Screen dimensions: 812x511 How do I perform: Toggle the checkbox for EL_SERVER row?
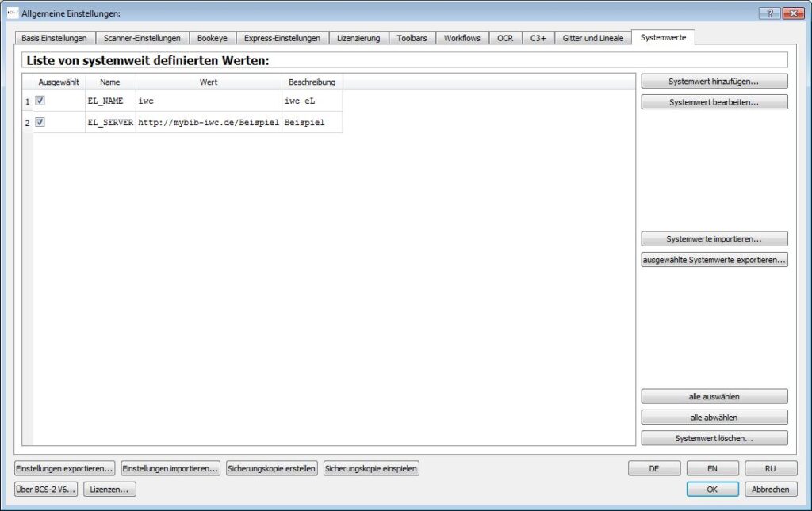(x=40, y=122)
